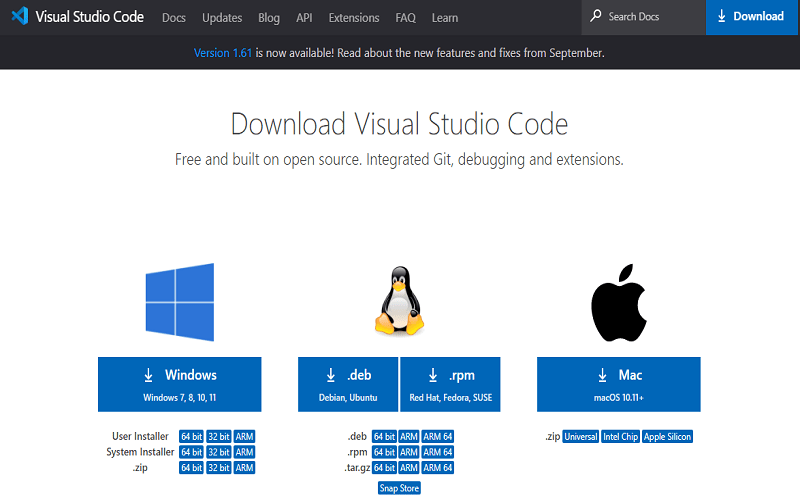This screenshot has height=500, width=800.
Task: Download the .deb package for Debian, Ubuntu
Action: 348,384
